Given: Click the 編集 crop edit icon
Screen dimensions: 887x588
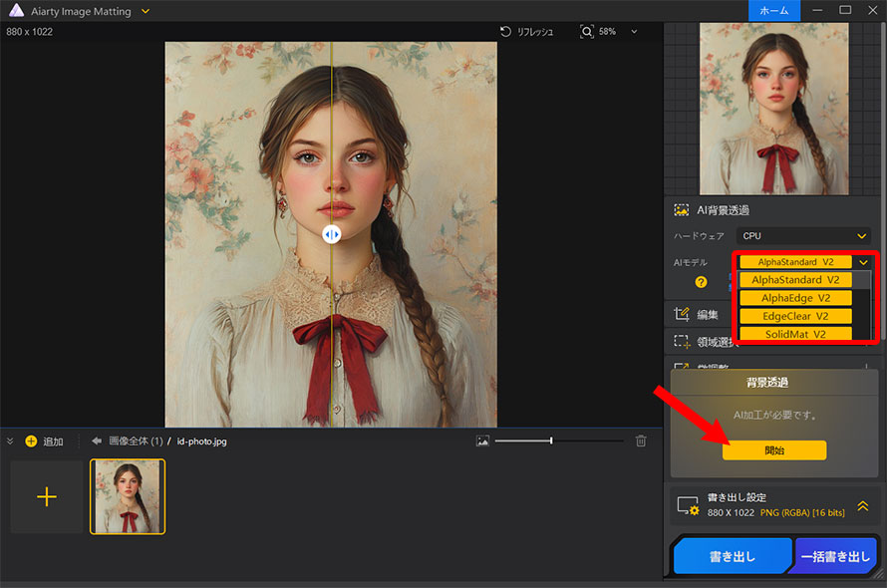Looking at the screenshot, I should tap(683, 314).
